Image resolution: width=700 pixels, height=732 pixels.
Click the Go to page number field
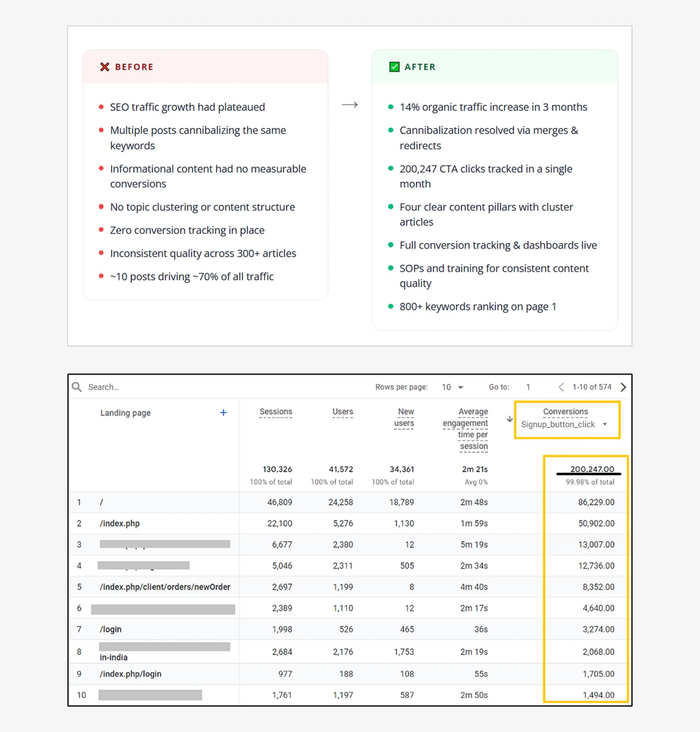point(528,387)
